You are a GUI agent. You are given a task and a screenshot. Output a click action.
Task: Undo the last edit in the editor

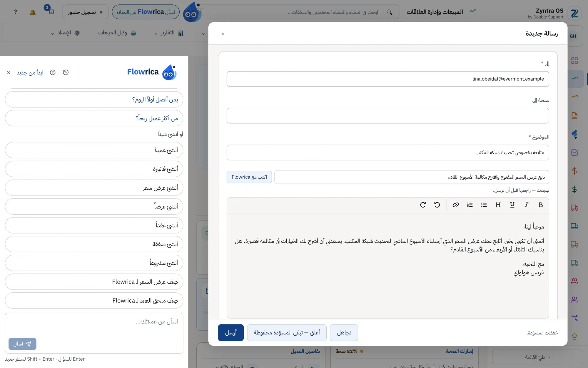click(437, 205)
